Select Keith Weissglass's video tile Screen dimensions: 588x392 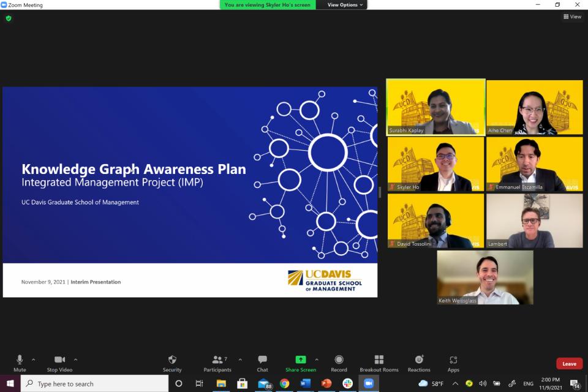[x=485, y=277]
